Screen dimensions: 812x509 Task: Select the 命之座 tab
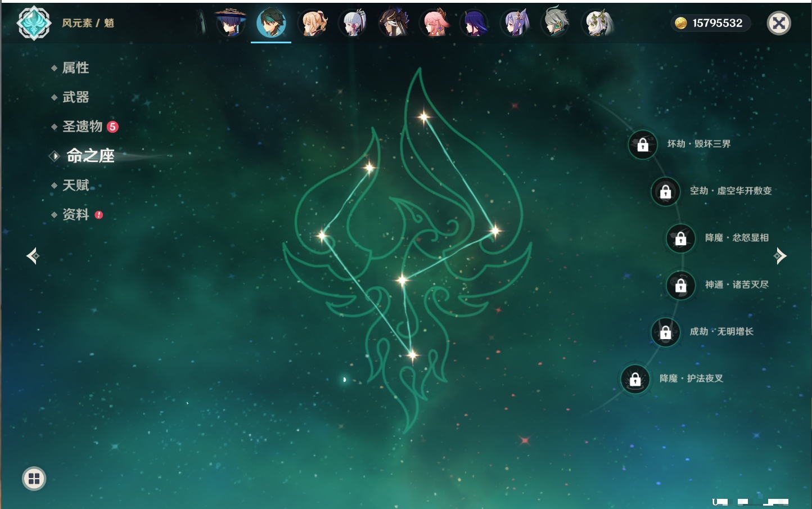pos(90,156)
